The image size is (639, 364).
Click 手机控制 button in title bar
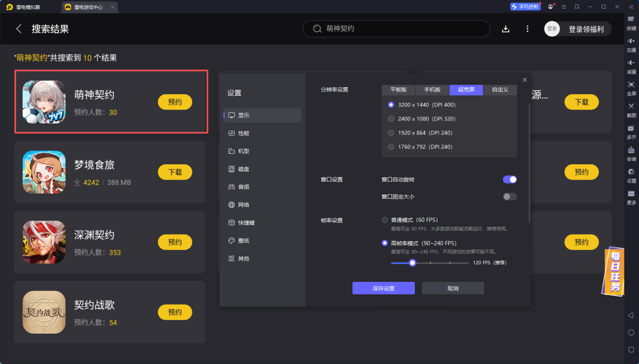point(525,7)
